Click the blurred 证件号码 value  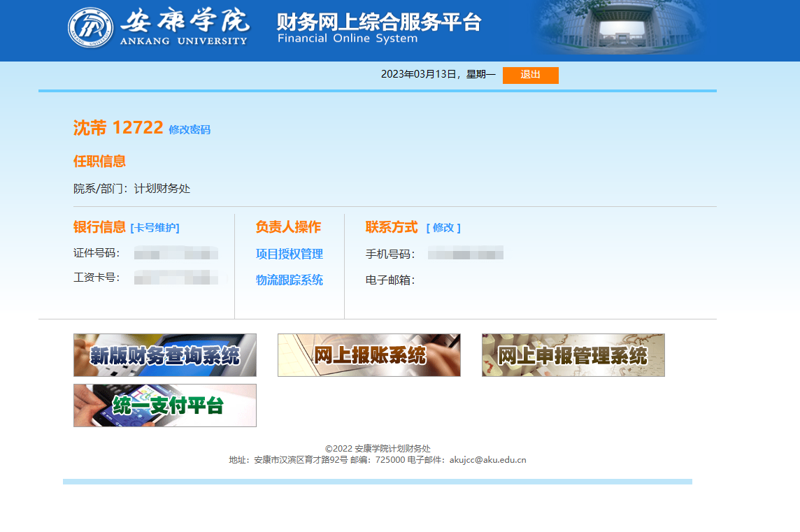coord(176,254)
